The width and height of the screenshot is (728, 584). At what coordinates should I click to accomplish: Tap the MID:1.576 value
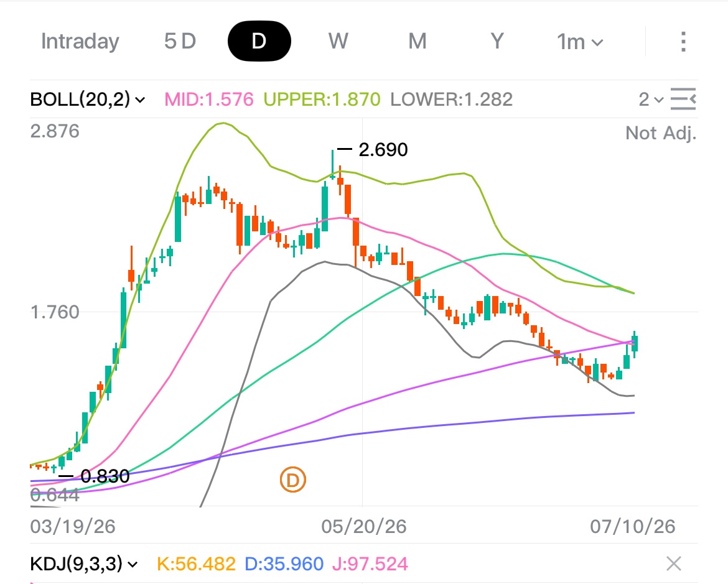coord(209,100)
